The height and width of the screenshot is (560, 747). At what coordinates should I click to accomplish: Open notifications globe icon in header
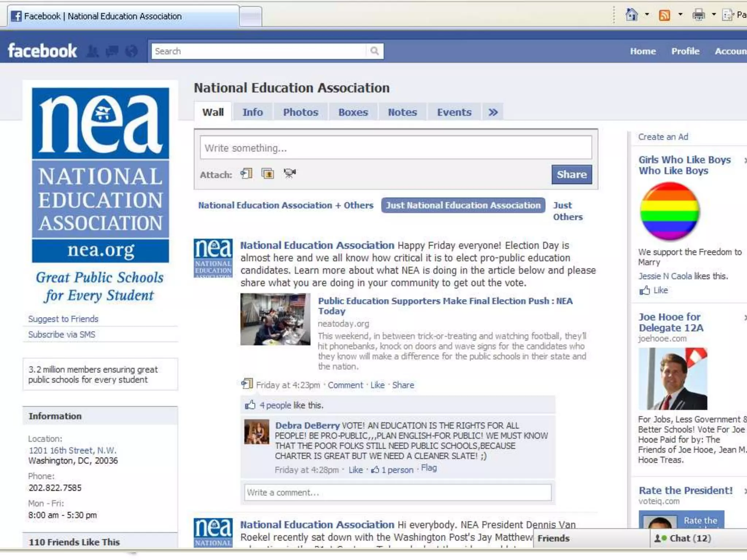132,51
